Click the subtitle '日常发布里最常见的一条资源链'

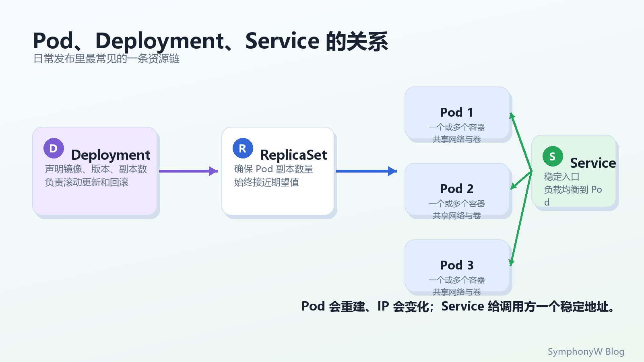[x=106, y=59]
